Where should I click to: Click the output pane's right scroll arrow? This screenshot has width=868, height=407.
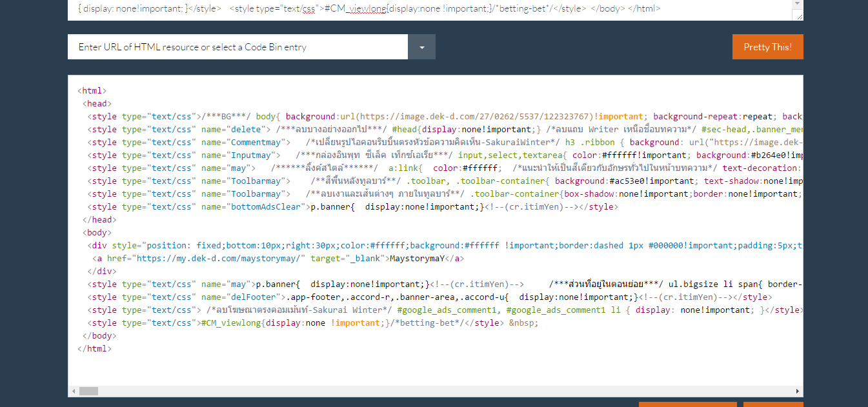[798, 392]
